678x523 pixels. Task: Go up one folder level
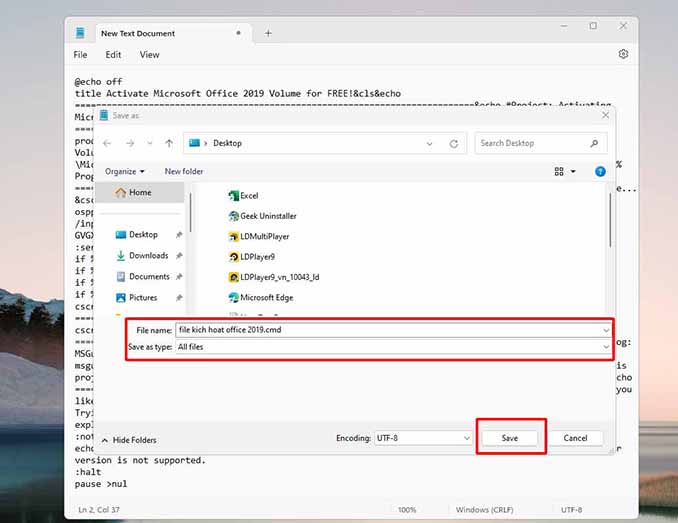[169, 143]
